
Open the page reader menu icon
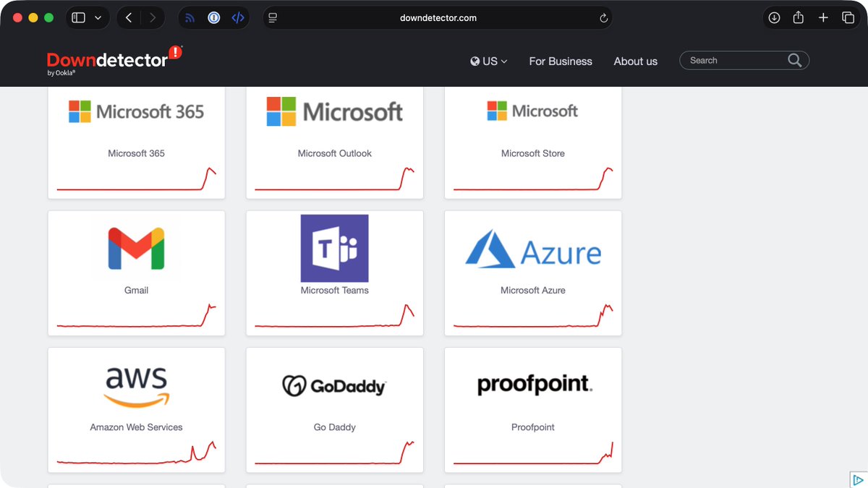(273, 18)
